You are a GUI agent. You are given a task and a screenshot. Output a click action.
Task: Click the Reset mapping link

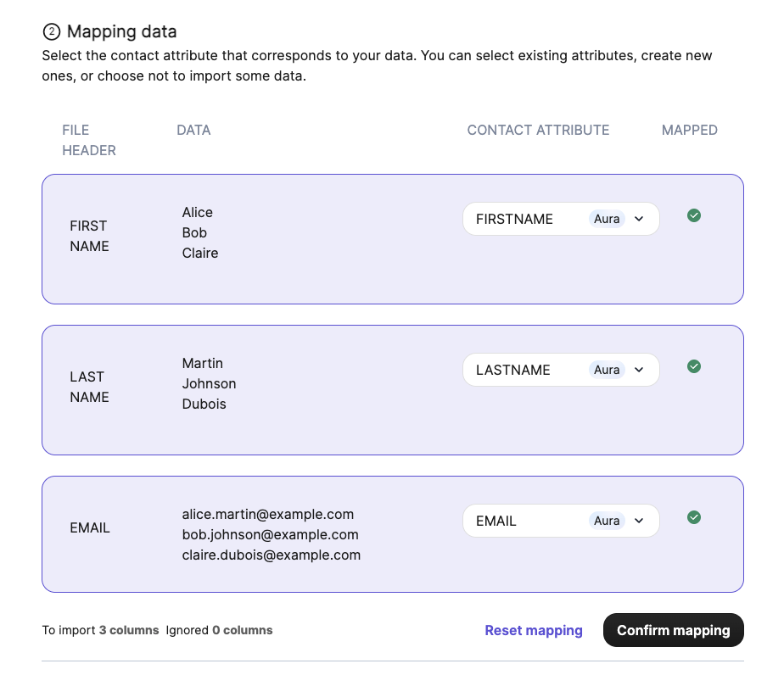point(533,630)
